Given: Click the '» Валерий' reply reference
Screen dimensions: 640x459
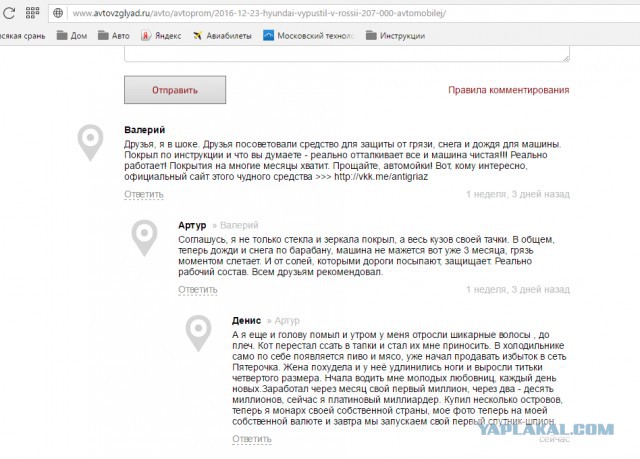Looking at the screenshot, I should click(235, 225).
